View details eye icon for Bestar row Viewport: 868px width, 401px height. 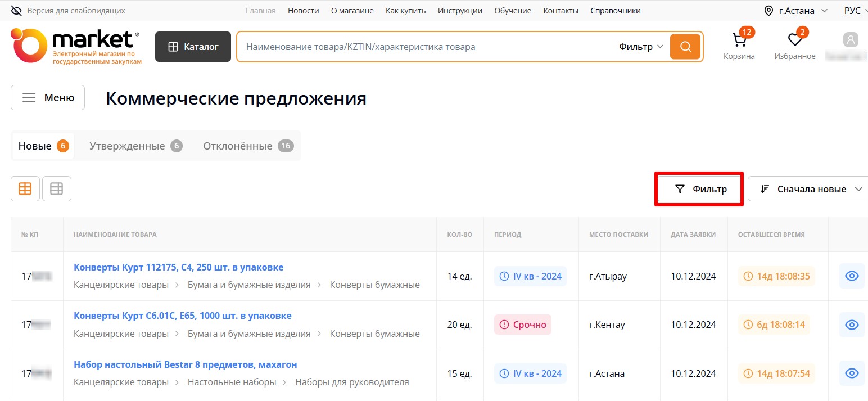click(852, 373)
